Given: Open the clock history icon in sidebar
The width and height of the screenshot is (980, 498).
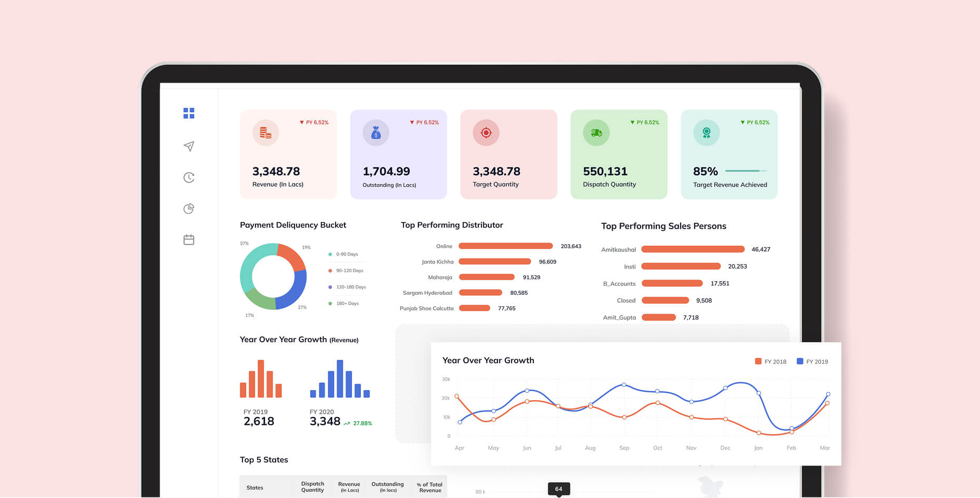Looking at the screenshot, I should (x=189, y=177).
